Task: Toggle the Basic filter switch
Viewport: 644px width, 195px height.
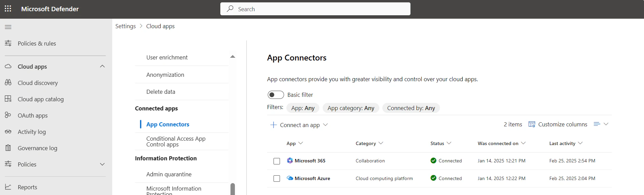Action: pos(276,95)
